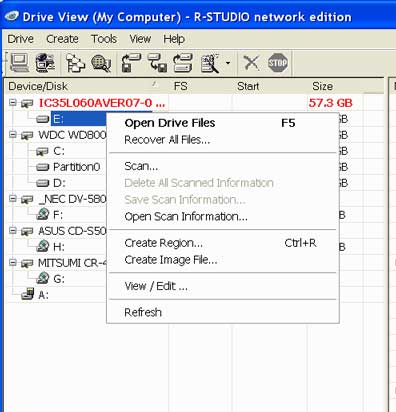Image resolution: width=396 pixels, height=412 pixels.
Task: Click the create image to disk icon
Action: tap(157, 63)
